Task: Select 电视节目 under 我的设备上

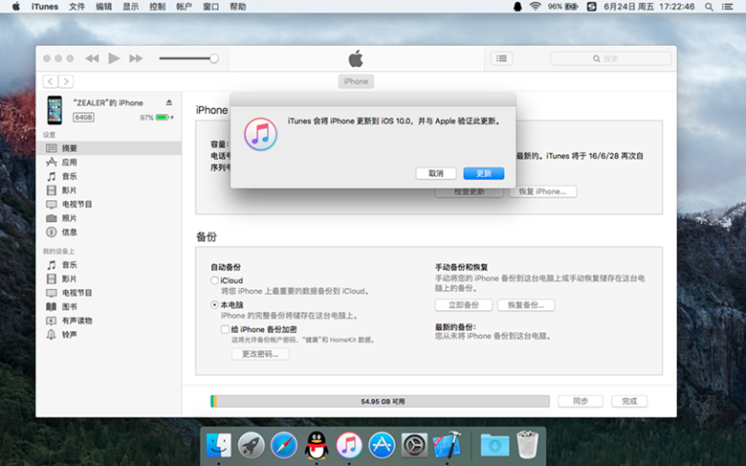Action: click(109, 293)
